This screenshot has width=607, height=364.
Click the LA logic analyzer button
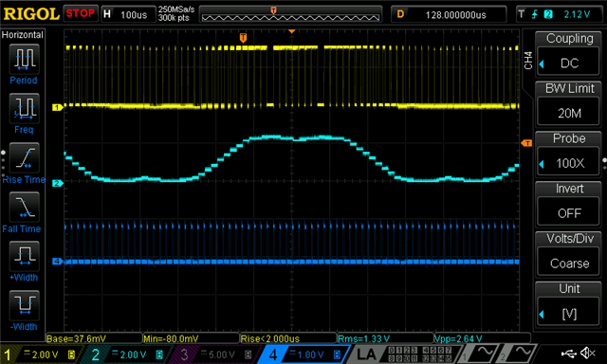coord(366,355)
